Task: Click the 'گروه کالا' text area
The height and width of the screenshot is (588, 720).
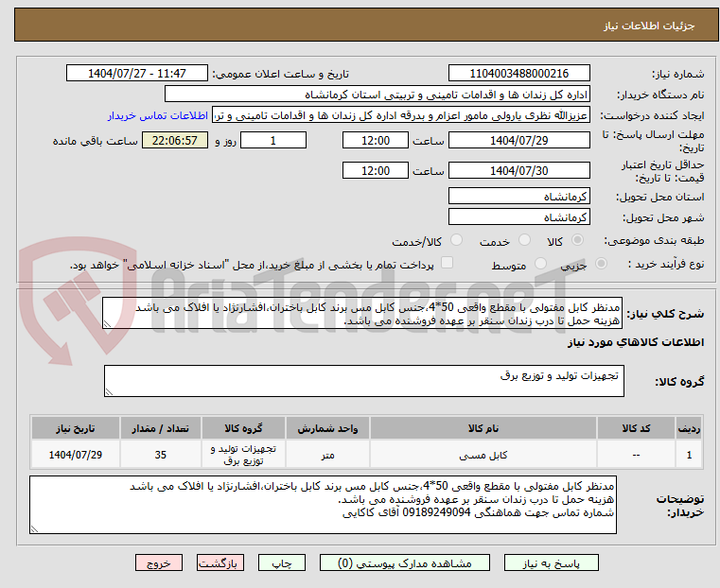Action: (362, 381)
